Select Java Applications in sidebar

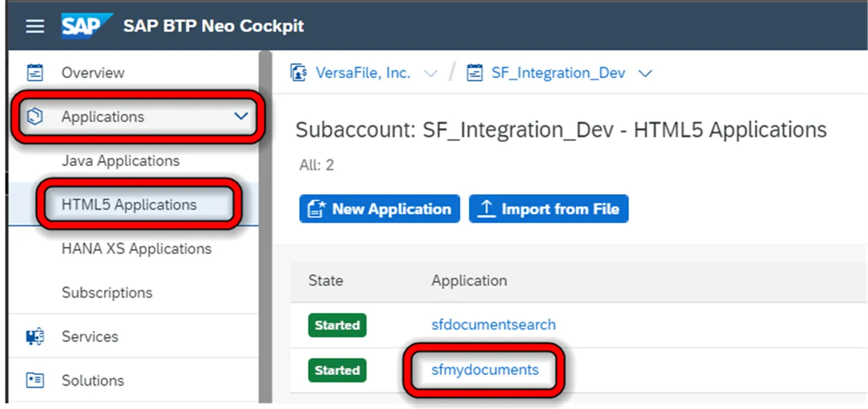(120, 161)
